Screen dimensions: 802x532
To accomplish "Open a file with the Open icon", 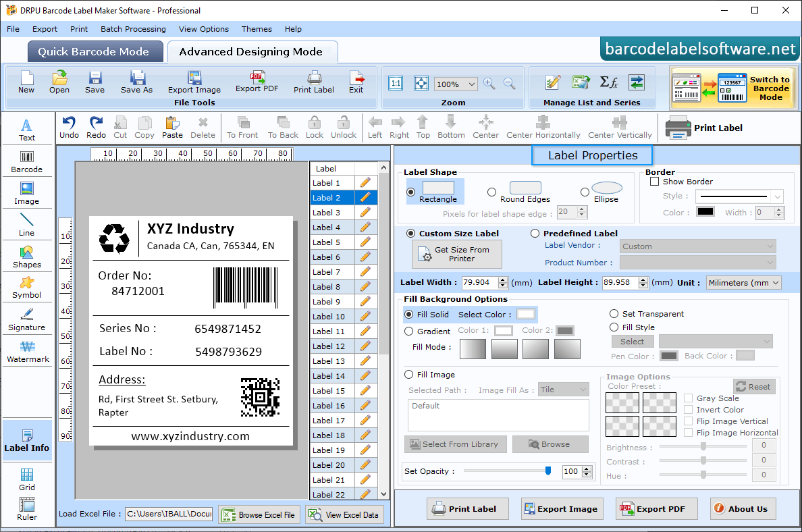I will pyautogui.click(x=59, y=82).
